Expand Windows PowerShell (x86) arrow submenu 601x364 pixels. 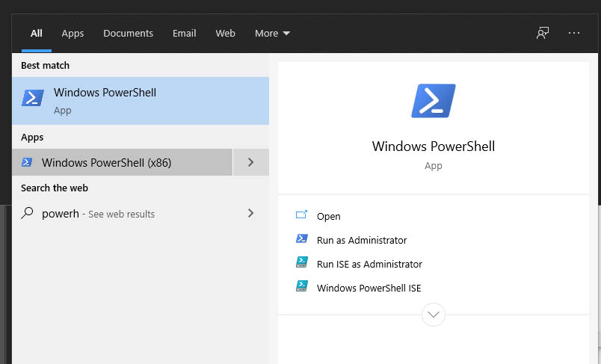[250, 162]
